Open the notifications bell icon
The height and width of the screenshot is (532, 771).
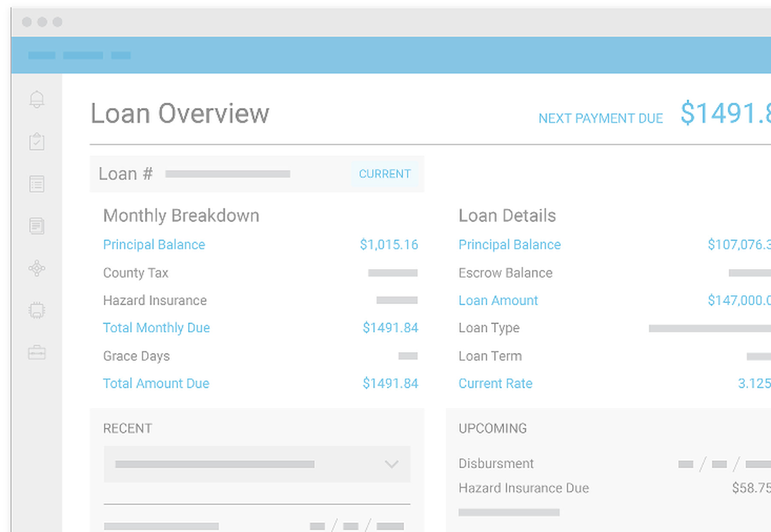36,99
